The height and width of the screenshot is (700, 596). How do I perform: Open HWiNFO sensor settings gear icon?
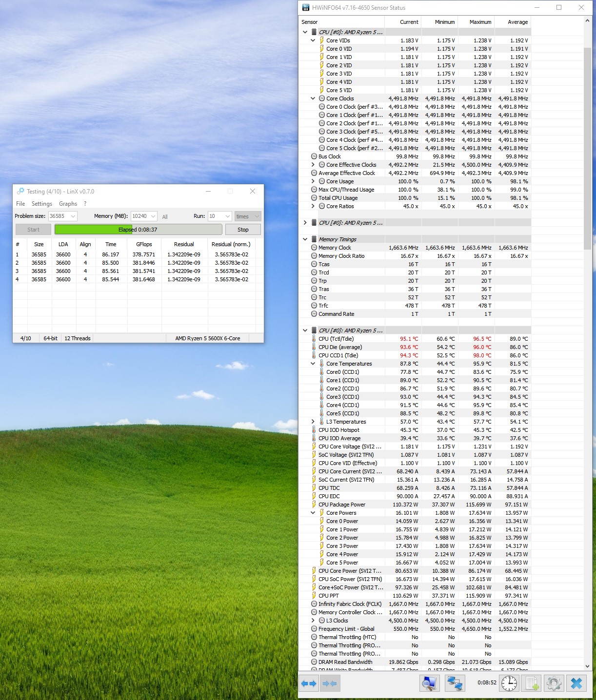click(x=554, y=683)
